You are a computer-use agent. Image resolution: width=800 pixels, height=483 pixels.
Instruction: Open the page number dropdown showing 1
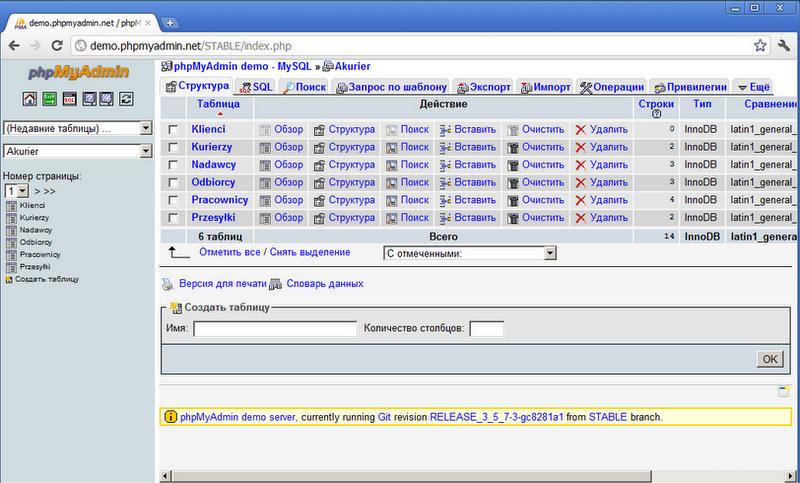pos(17,191)
